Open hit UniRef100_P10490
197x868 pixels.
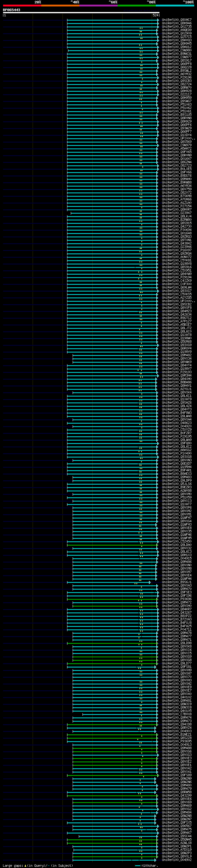(x=177, y=453)
